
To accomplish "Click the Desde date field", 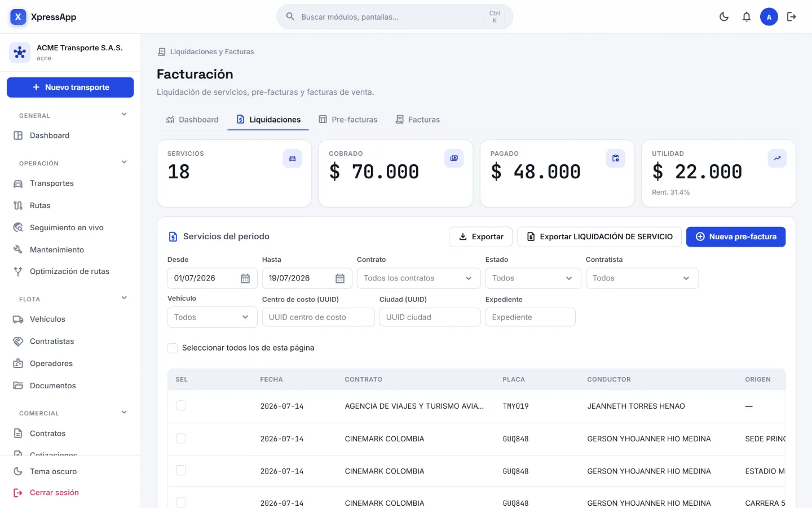I will click(212, 278).
